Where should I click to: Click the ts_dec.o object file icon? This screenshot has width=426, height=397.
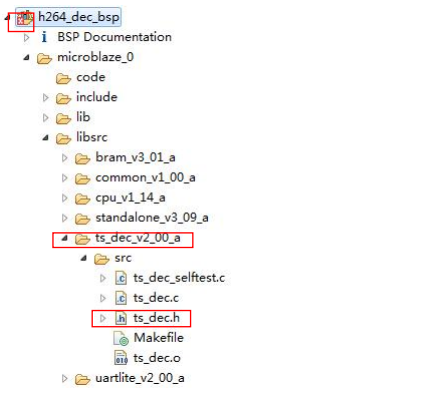pyautogui.click(x=121, y=358)
